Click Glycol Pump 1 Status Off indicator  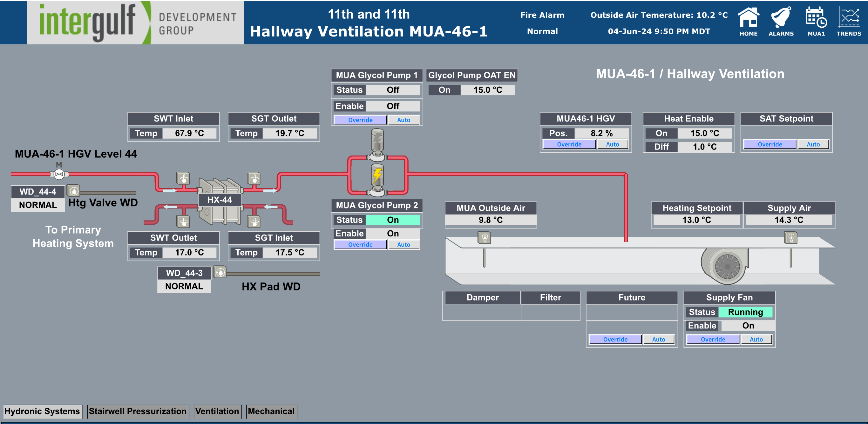pyautogui.click(x=393, y=90)
